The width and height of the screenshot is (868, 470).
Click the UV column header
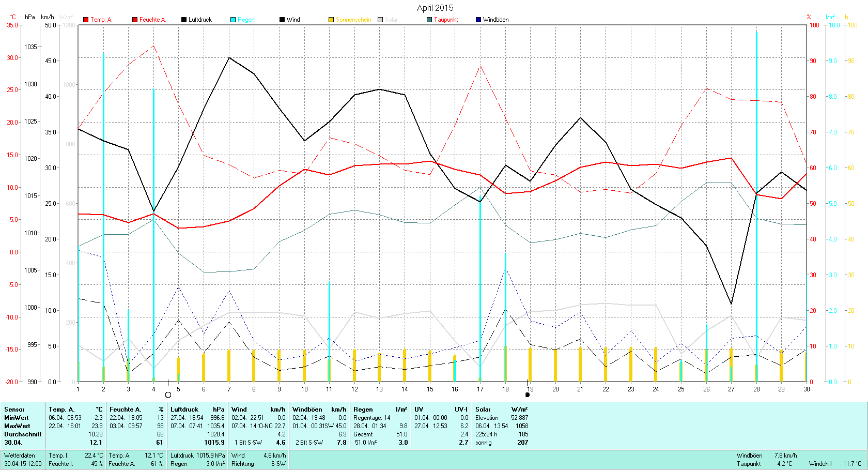coord(419,410)
